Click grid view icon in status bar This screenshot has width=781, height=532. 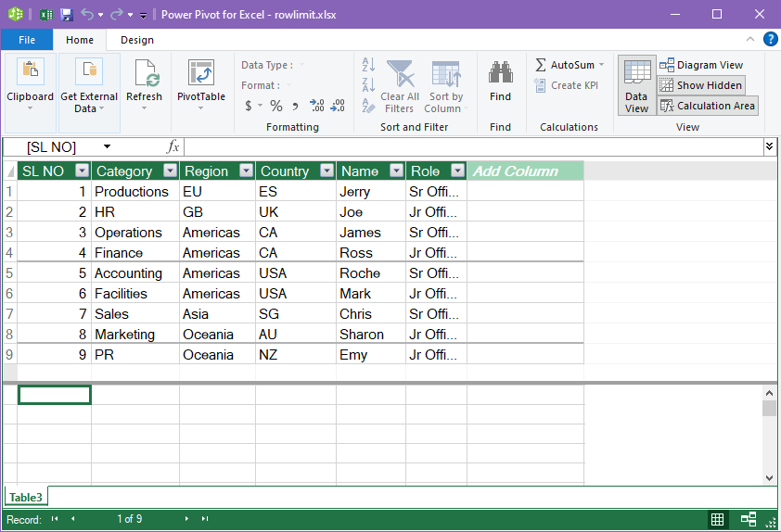pyautogui.click(x=717, y=520)
